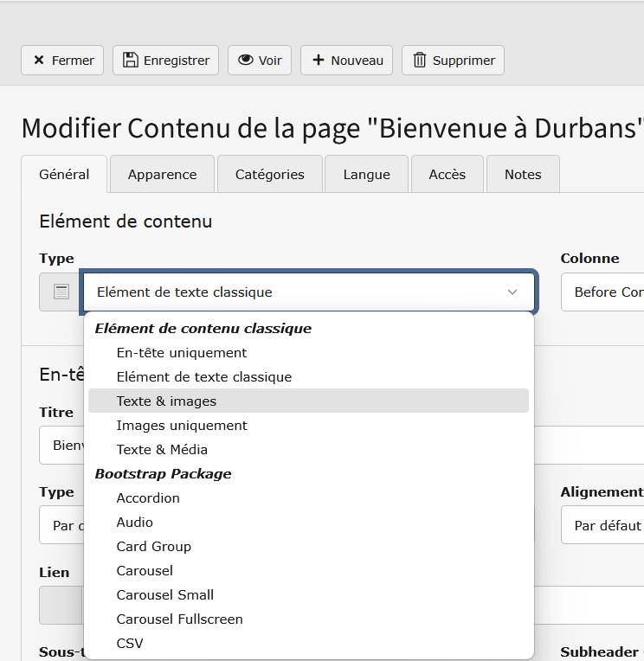This screenshot has width=644, height=661.
Task: Delete content using Supprimer trash button
Action: [x=453, y=61]
